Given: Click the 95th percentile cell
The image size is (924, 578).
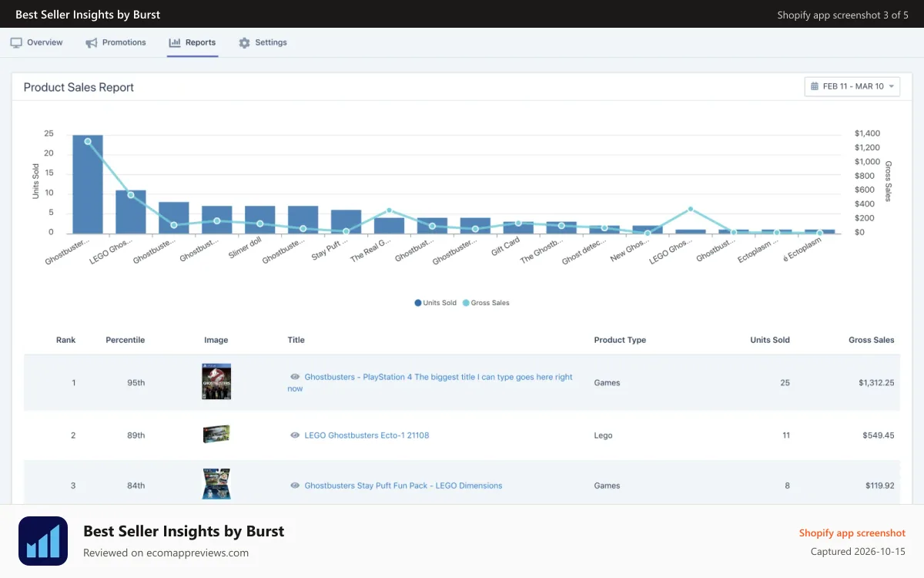Looking at the screenshot, I should [136, 383].
